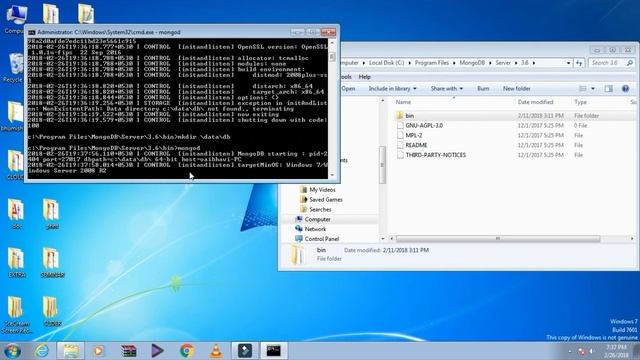
Task: Select Network in navigation pane
Action: [315, 229]
